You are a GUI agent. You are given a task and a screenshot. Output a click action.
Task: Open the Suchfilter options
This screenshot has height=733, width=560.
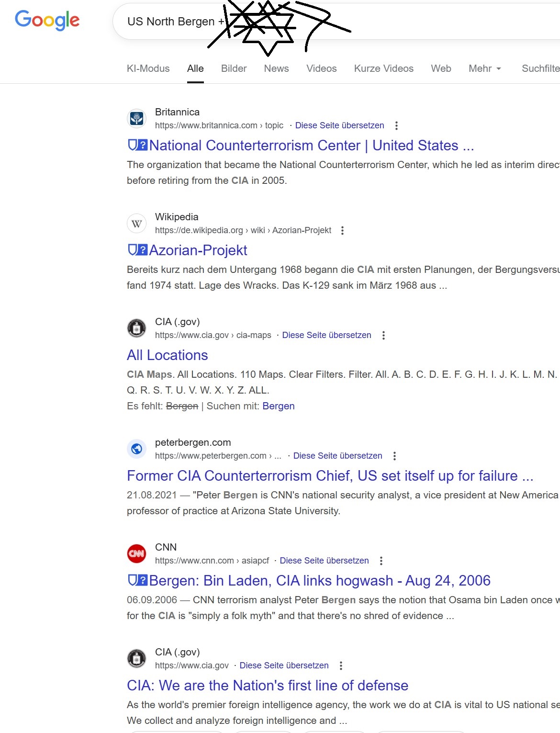540,68
